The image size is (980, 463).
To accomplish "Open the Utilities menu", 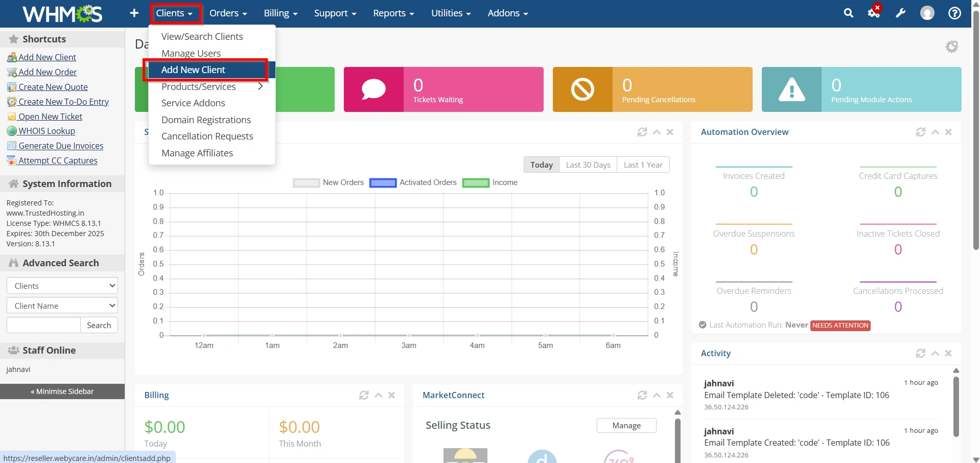I will [451, 13].
